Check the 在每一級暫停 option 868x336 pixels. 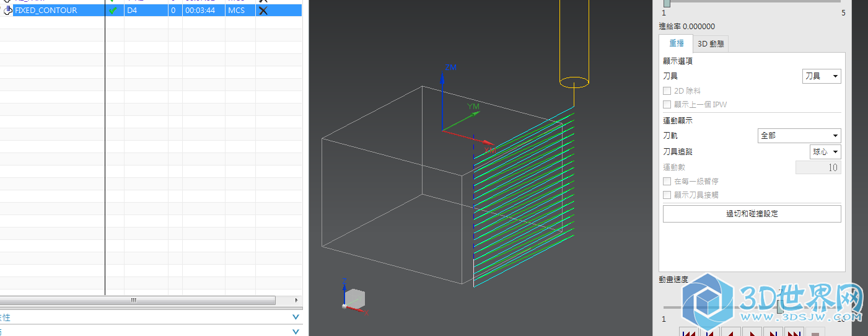click(x=667, y=182)
